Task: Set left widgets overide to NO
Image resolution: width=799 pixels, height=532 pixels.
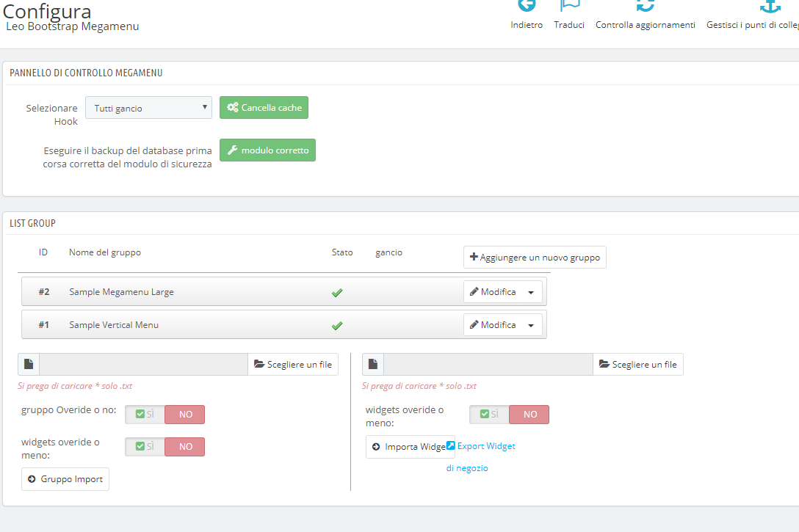Action: click(185, 447)
